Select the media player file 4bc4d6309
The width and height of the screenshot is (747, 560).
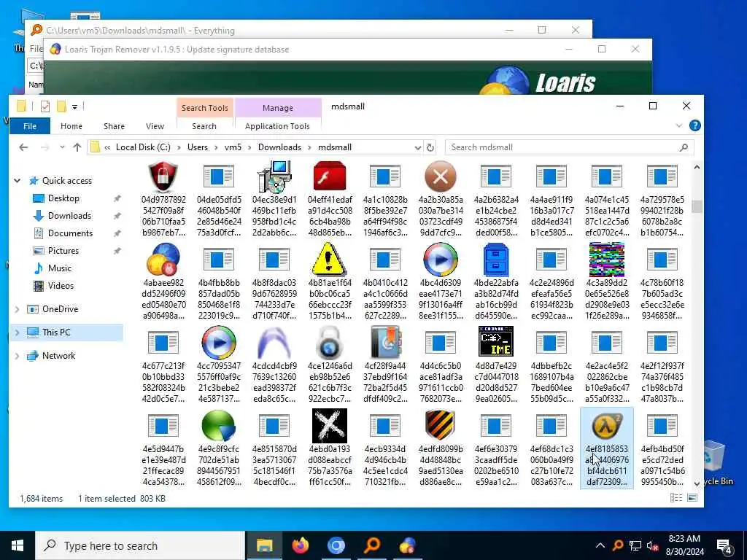click(441, 281)
